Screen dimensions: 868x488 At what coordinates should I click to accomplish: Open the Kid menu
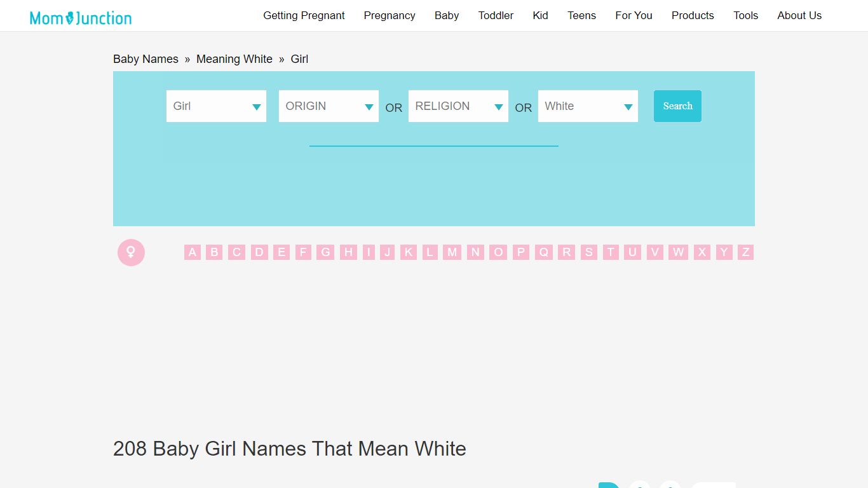[x=540, y=15]
